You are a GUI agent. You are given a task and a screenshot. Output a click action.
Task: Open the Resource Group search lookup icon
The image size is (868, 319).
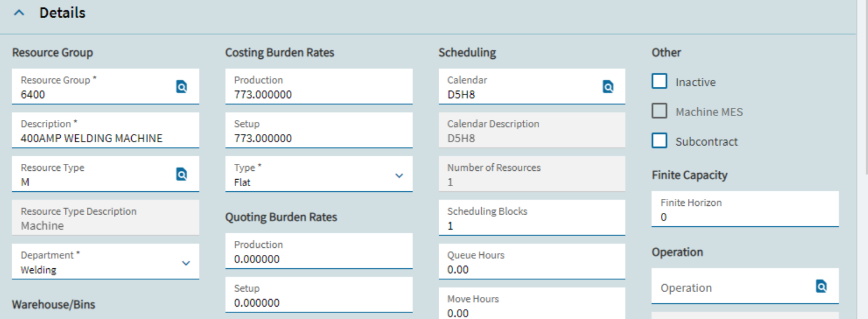(181, 87)
